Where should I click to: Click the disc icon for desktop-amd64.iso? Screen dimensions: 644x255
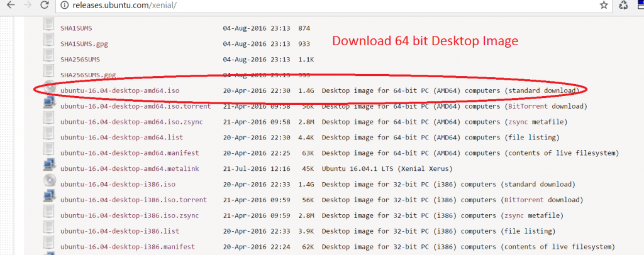[49, 87]
